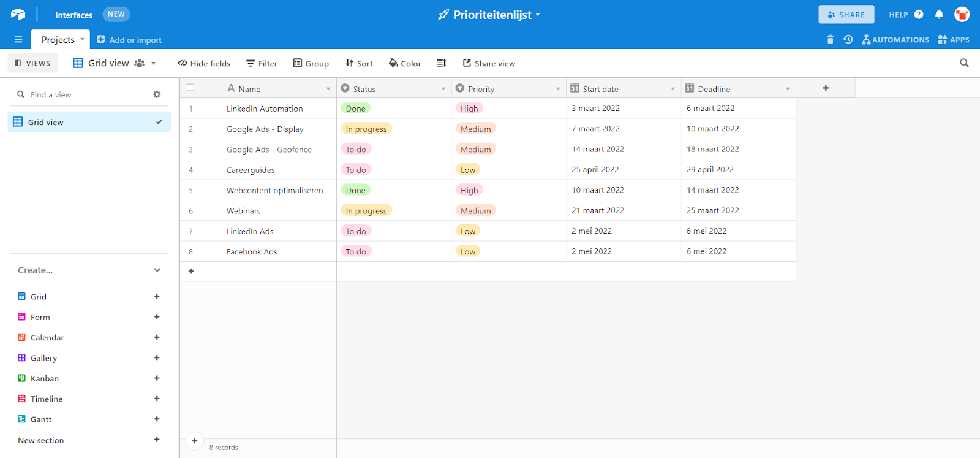The width and height of the screenshot is (980, 458).
Task: Open the trash bin icon
Action: 830,40
